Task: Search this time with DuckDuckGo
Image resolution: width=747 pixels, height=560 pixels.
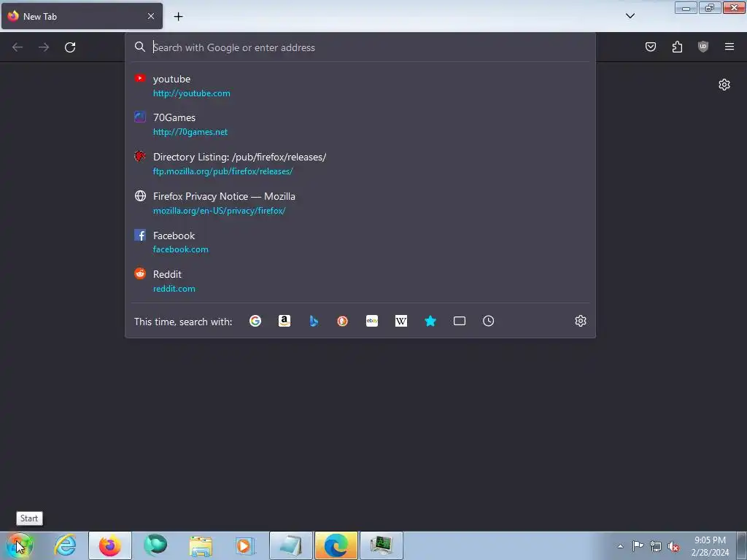Action: (343, 321)
